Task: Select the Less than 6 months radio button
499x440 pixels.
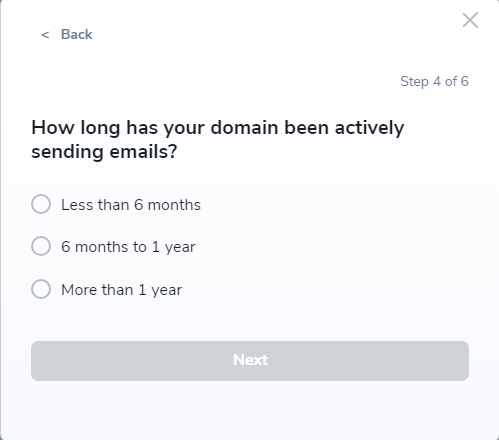Action: pos(41,204)
